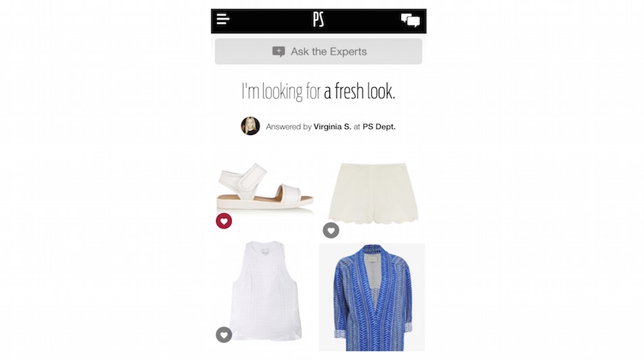Image resolution: width=644 pixels, height=360 pixels.
Task: View the white scalloped shorts item
Action: point(373,192)
